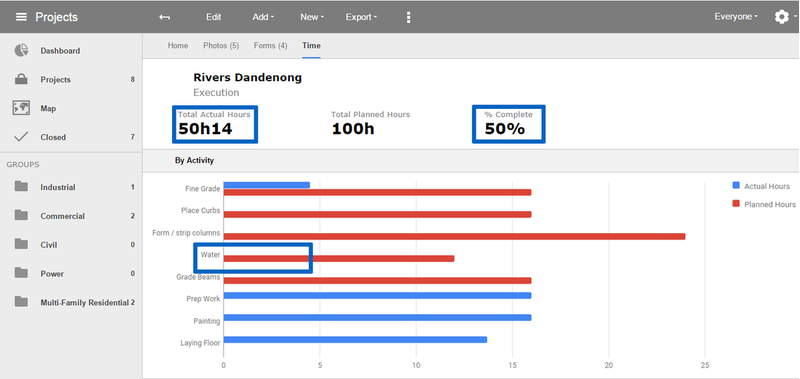This screenshot has width=800, height=379.
Task: Click the back arrow icon in toolbar
Action: coord(164,17)
